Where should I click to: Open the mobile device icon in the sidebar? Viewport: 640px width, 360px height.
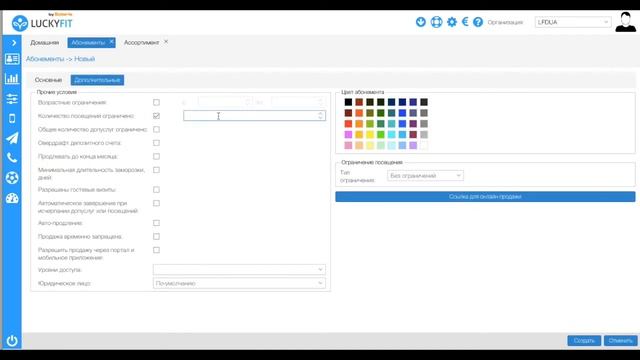pos(12,118)
